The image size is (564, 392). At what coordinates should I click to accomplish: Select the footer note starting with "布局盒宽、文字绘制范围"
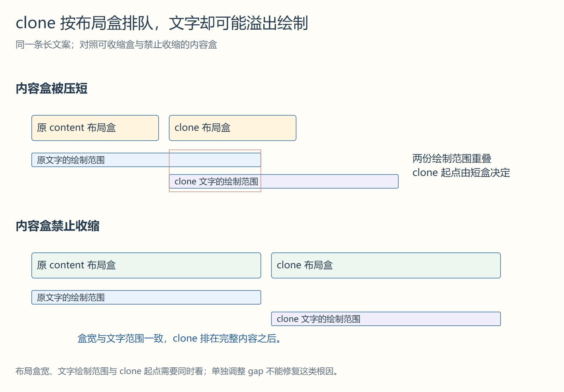pyautogui.click(x=177, y=371)
